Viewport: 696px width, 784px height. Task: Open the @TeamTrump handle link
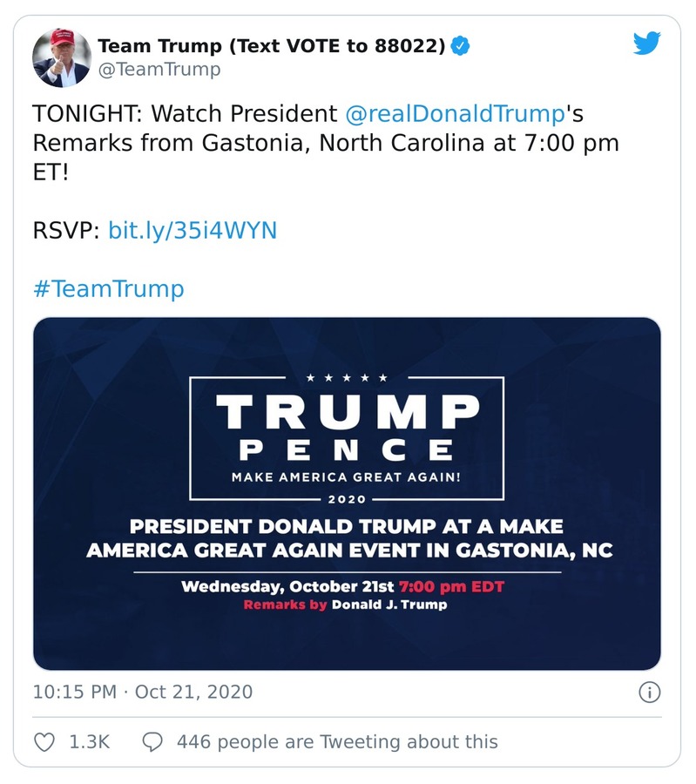(x=159, y=70)
